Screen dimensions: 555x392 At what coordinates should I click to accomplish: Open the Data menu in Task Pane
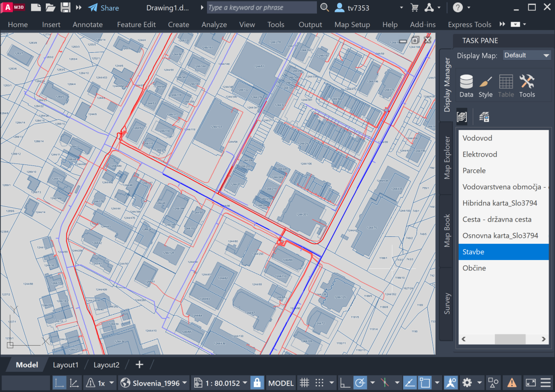coord(466,86)
